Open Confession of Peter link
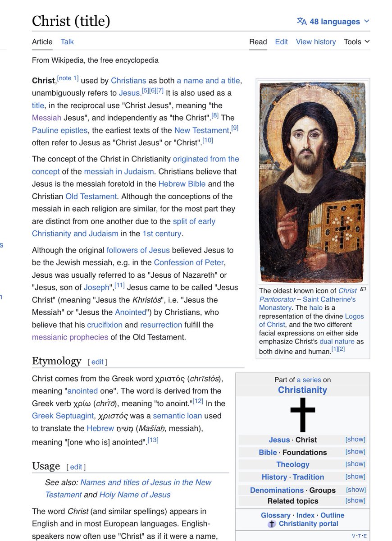Image resolution: width=392 pixels, height=541 pixels. point(189,262)
